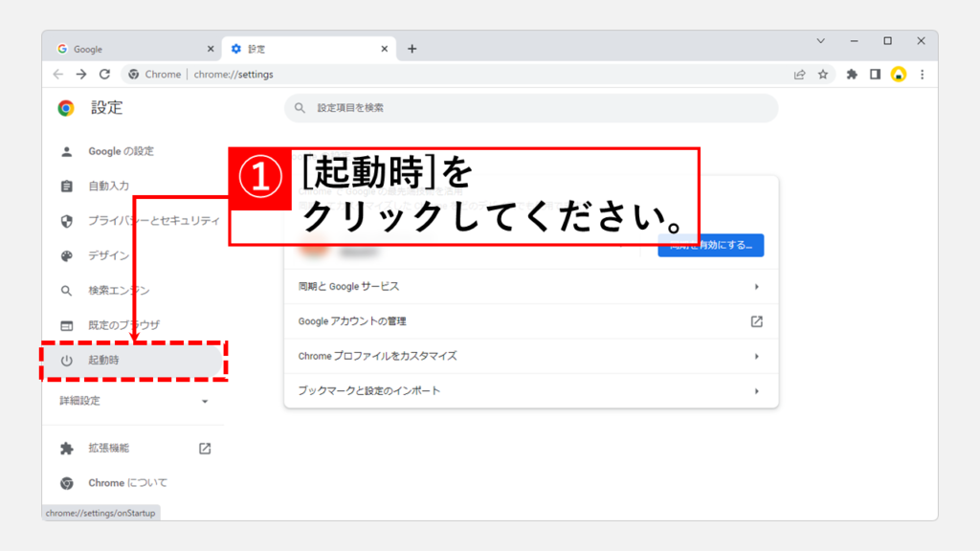Open ブックマークと設定のインポート row
The height and width of the screenshot is (551, 980).
531,390
